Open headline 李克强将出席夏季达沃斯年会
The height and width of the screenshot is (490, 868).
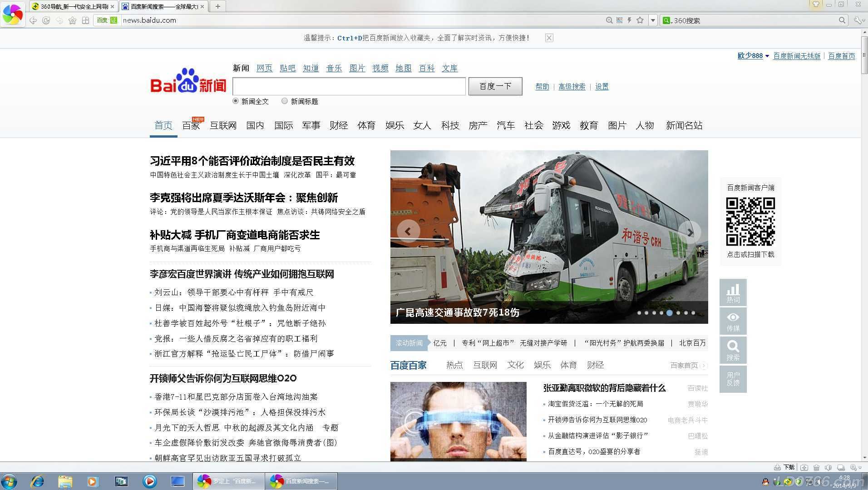(x=244, y=198)
